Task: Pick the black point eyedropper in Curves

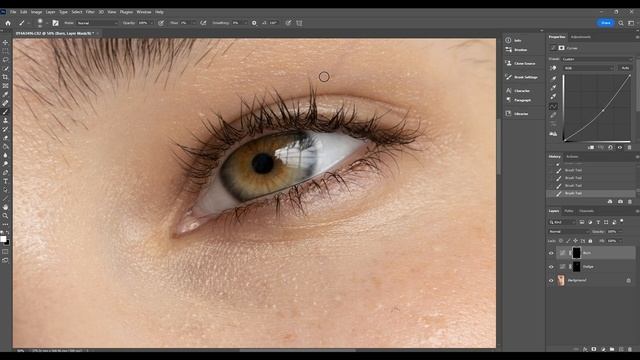Action: [x=553, y=78]
